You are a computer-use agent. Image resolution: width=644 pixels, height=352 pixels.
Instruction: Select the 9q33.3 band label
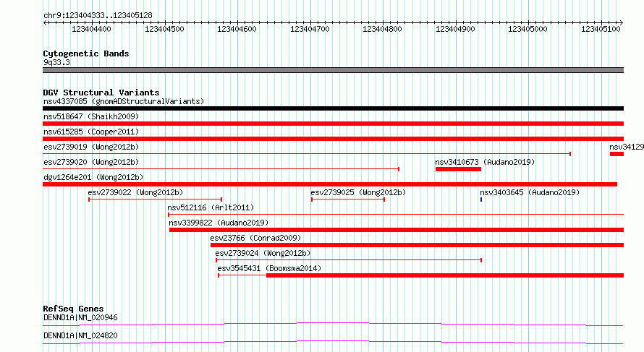coord(56,62)
